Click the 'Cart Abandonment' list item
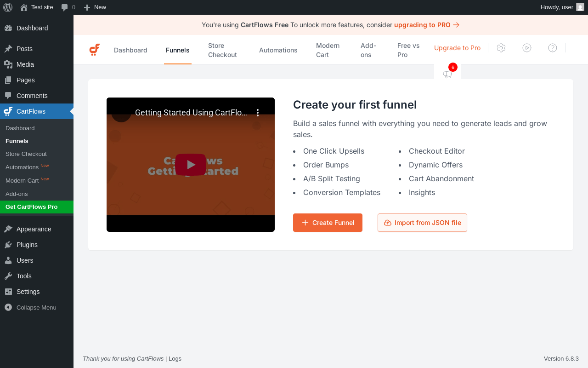 pyautogui.click(x=441, y=179)
